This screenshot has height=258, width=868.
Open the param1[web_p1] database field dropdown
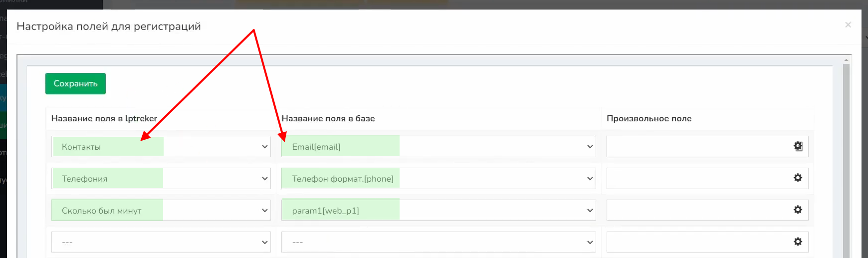point(438,211)
